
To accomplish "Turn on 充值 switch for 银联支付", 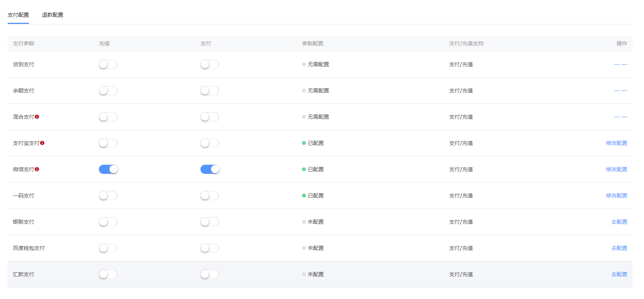I will (x=108, y=222).
